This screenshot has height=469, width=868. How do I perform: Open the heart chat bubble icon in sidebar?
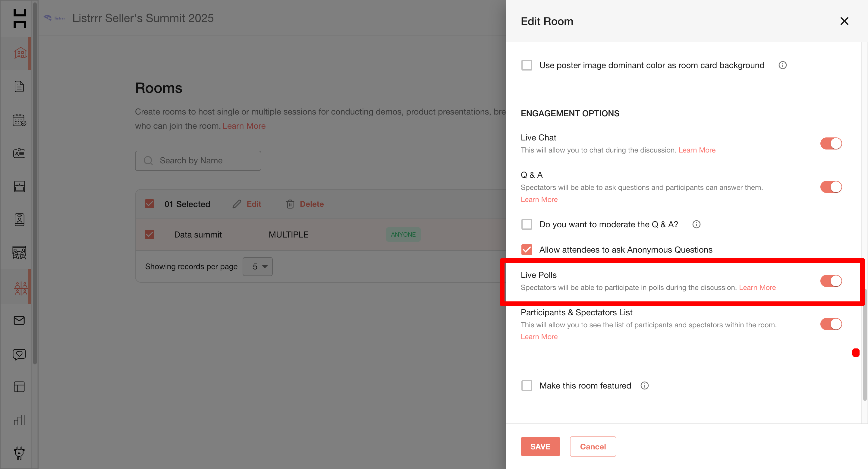pyautogui.click(x=19, y=354)
